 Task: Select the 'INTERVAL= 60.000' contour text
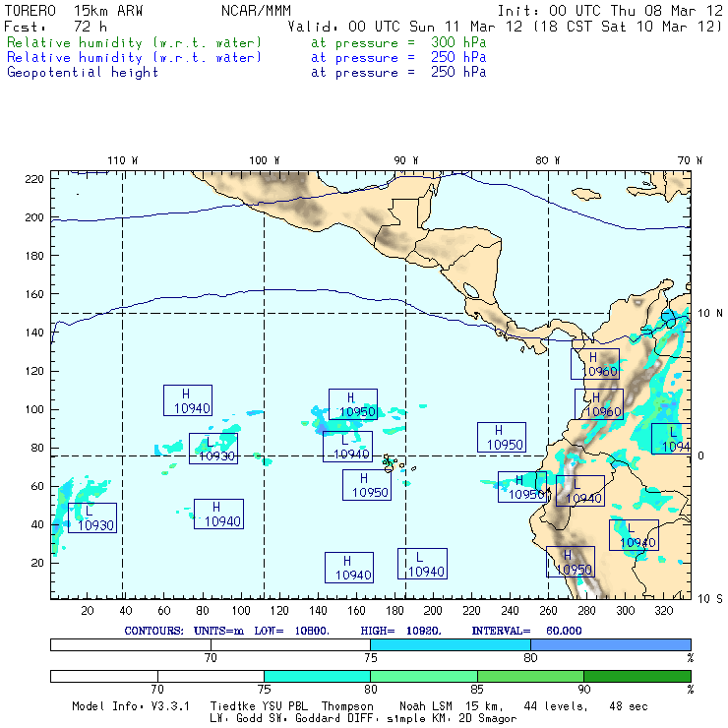(x=526, y=631)
